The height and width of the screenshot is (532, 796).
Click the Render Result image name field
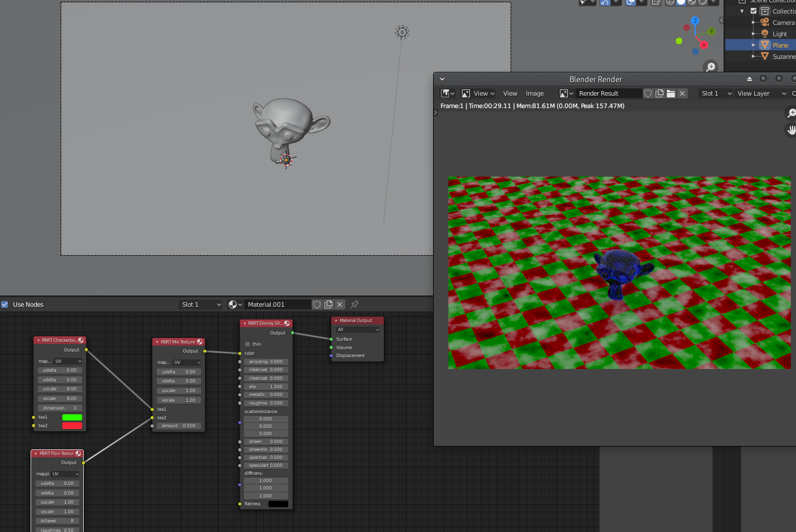[609, 93]
